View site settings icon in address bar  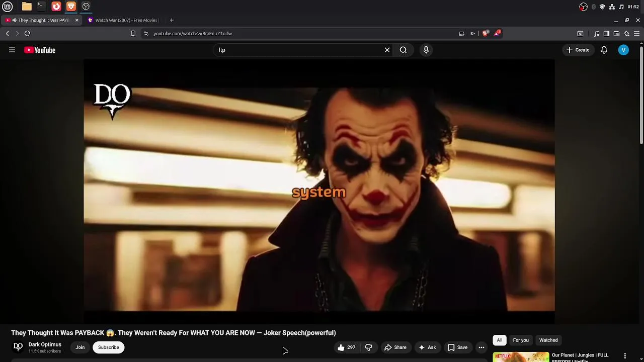coord(146,33)
